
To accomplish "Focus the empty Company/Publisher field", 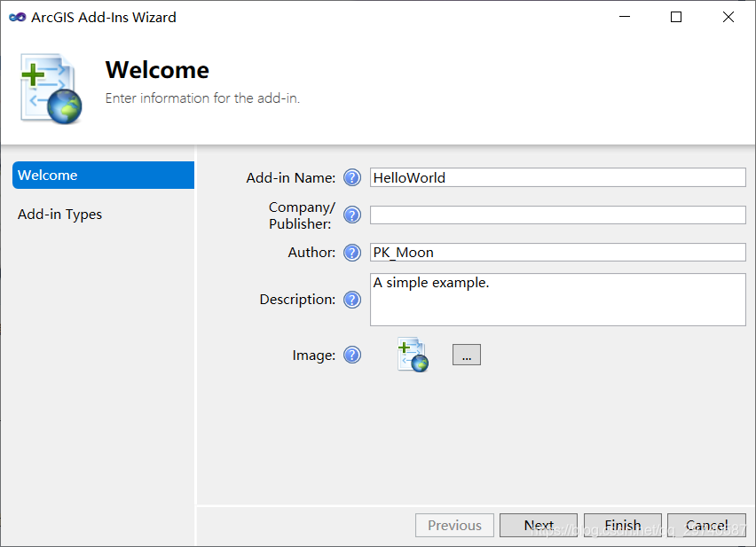I will 558,215.
